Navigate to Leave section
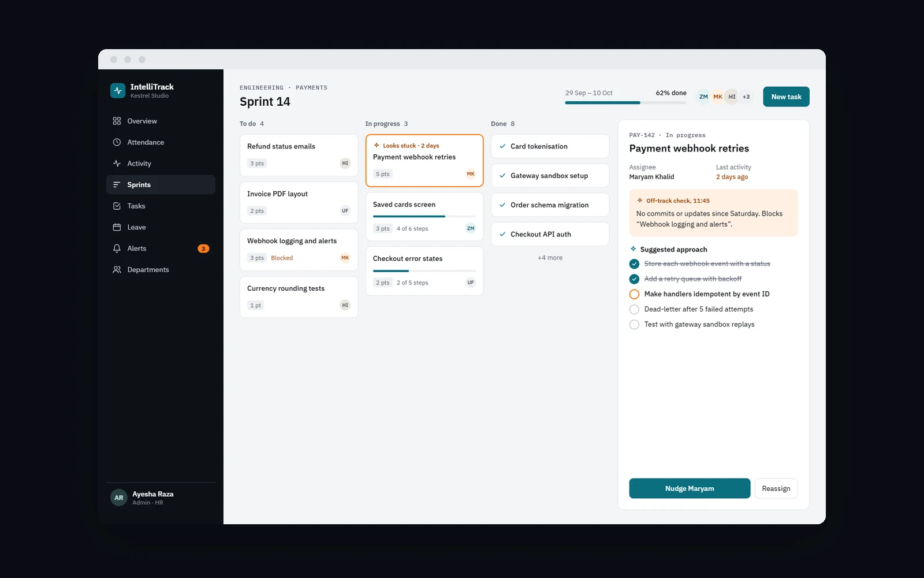 point(161,227)
